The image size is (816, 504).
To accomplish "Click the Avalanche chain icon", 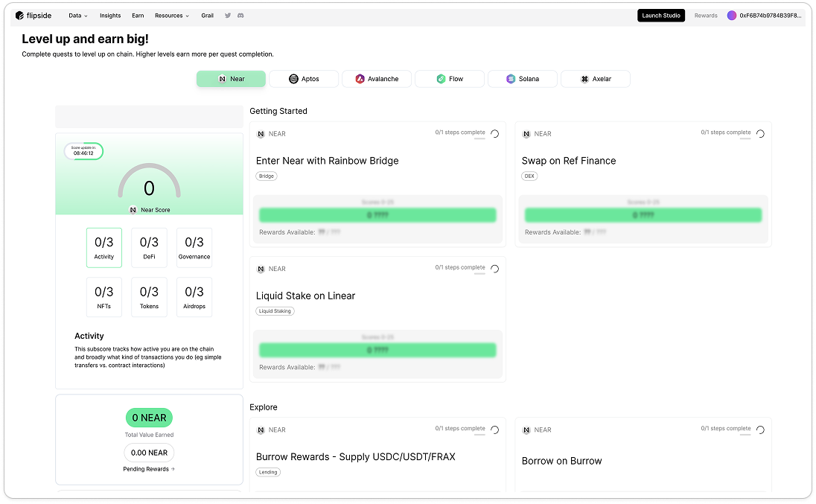I will coord(360,79).
